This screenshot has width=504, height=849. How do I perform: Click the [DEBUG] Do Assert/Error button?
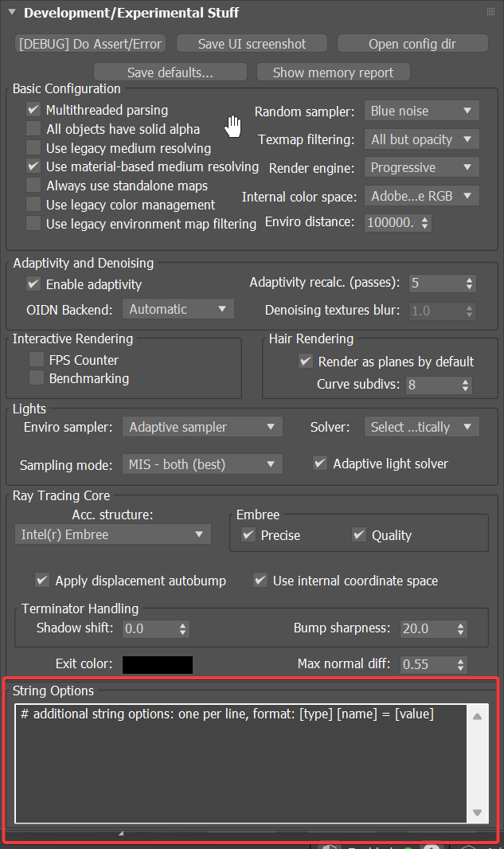(90, 44)
